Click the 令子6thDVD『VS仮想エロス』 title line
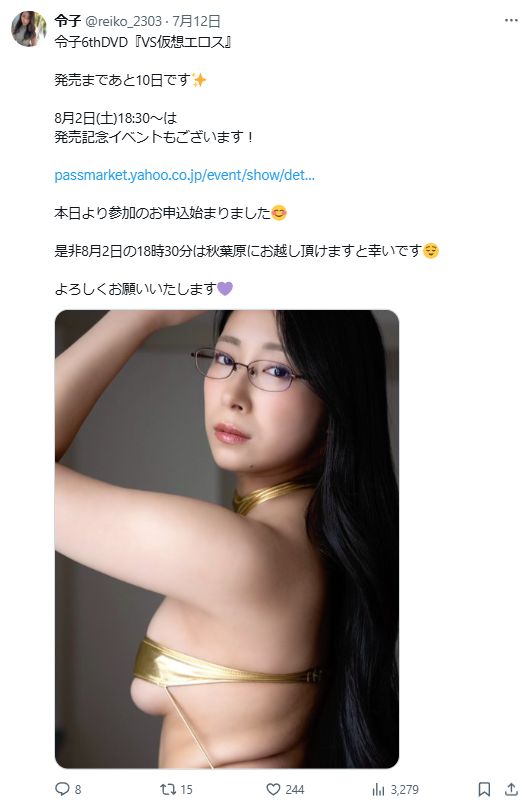531x807 pixels. coord(144,42)
